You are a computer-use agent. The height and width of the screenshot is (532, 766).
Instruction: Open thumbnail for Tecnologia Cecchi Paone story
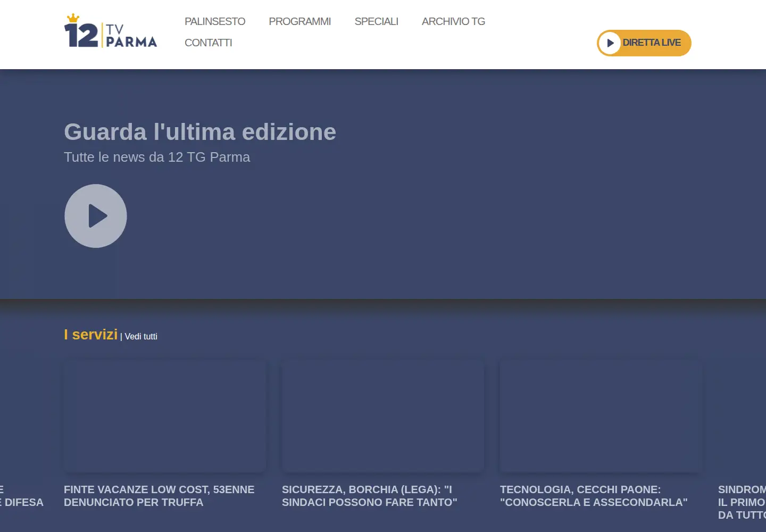[601, 416]
